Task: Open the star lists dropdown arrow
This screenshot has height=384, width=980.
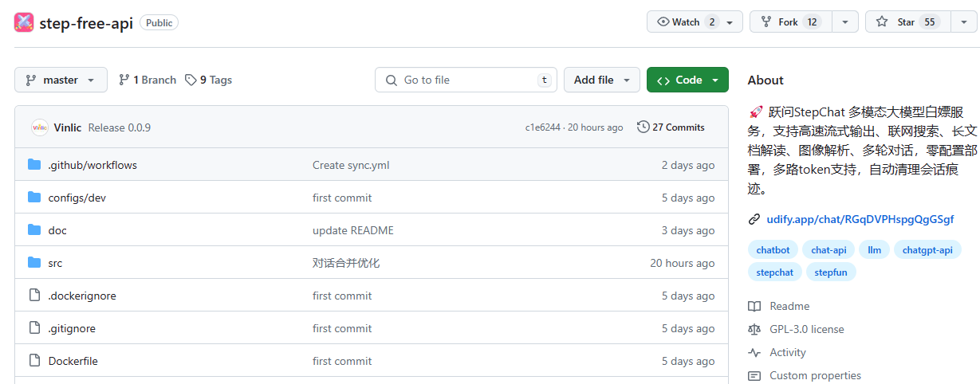Action: click(963, 22)
